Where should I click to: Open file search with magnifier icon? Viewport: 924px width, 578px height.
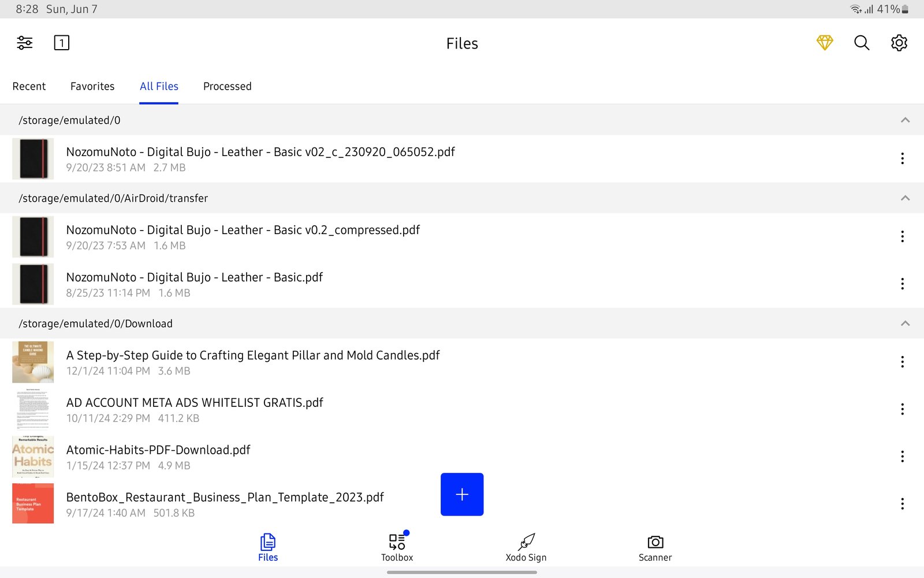click(862, 43)
